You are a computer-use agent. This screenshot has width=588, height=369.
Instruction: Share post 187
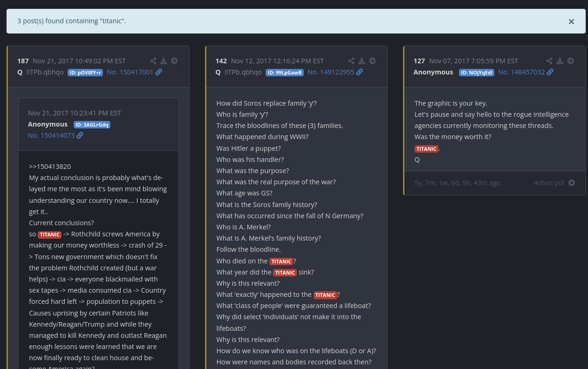153,61
